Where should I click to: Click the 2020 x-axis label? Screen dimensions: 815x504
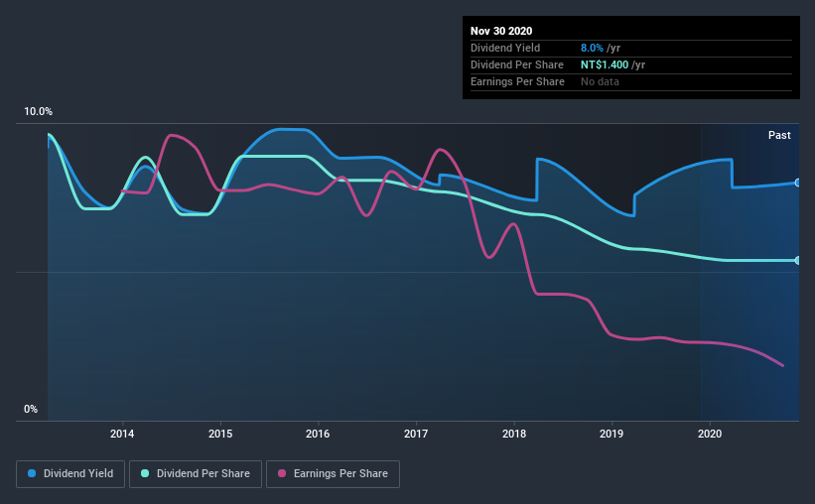(x=710, y=434)
